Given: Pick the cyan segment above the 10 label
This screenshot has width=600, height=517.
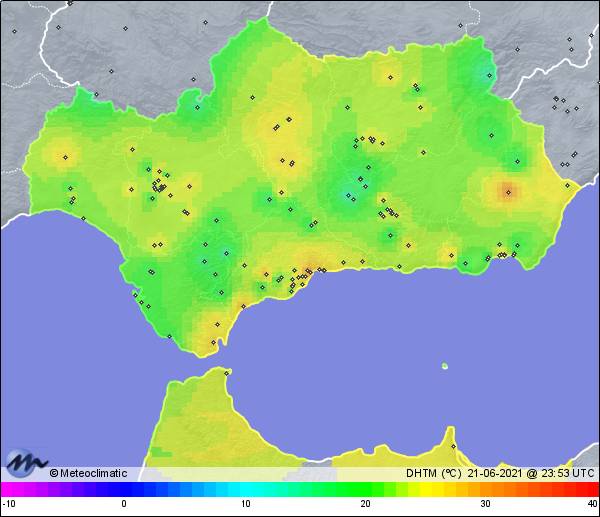Looking at the screenshot, I should 246,489.
